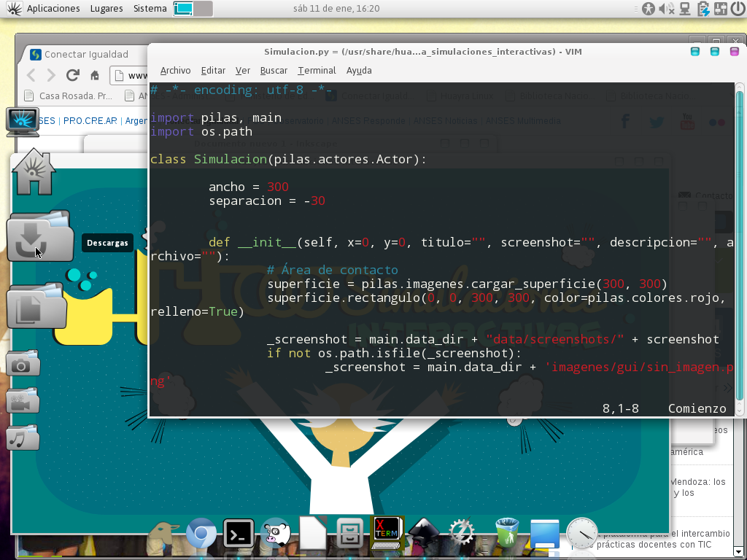Image resolution: width=747 pixels, height=560 pixels.
Task: Click the cow face dock icon
Action: pos(275,533)
